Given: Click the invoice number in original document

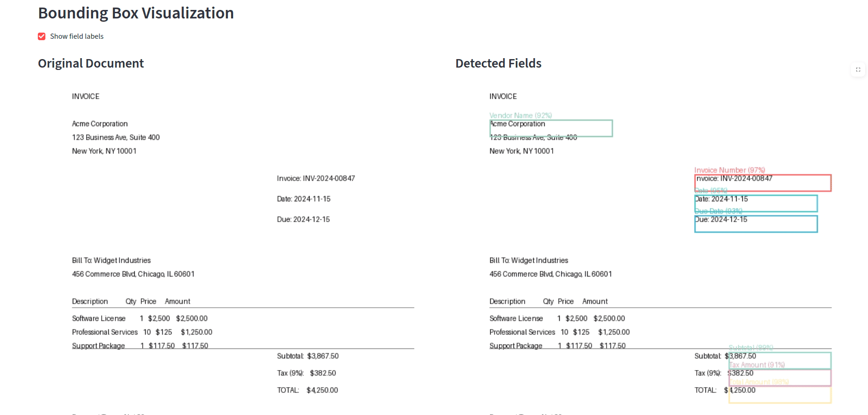Looking at the screenshot, I should [x=316, y=179].
